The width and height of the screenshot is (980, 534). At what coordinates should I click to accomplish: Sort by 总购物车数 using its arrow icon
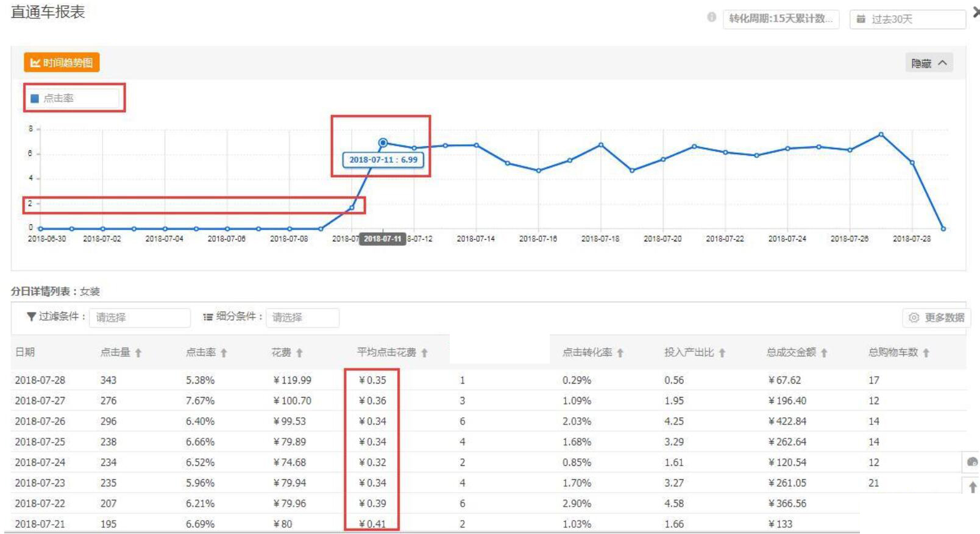pos(926,353)
